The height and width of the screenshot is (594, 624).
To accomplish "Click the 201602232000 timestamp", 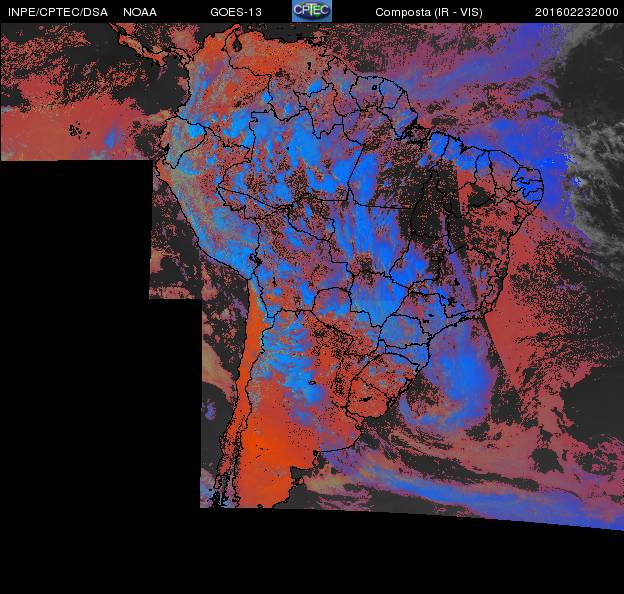I will (576, 12).
